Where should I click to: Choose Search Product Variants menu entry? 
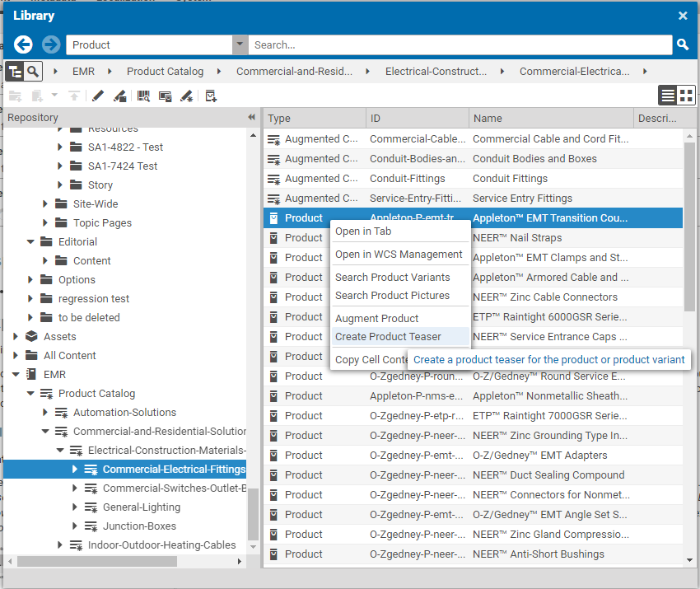400,278
